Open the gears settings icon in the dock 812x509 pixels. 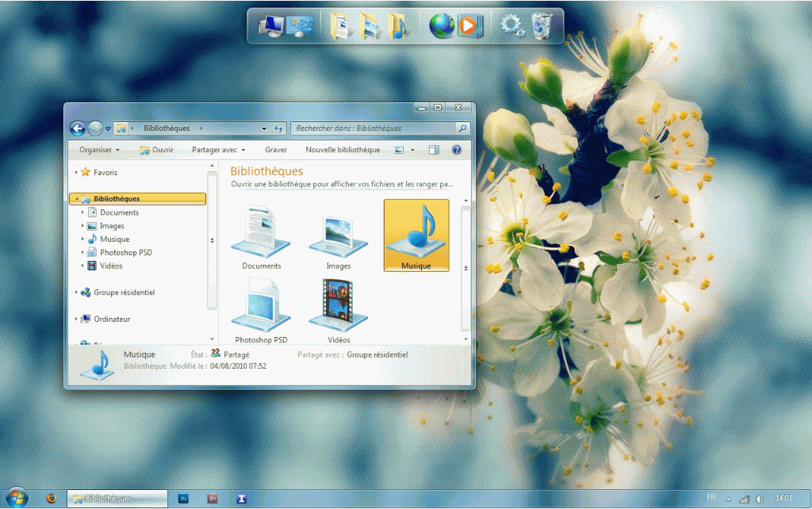(x=512, y=25)
